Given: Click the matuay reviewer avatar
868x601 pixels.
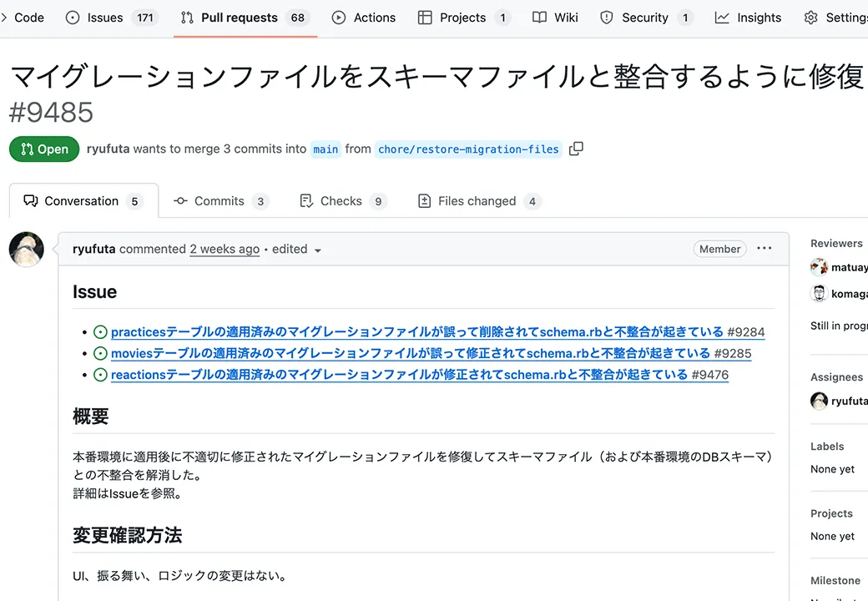Looking at the screenshot, I should coord(819,267).
